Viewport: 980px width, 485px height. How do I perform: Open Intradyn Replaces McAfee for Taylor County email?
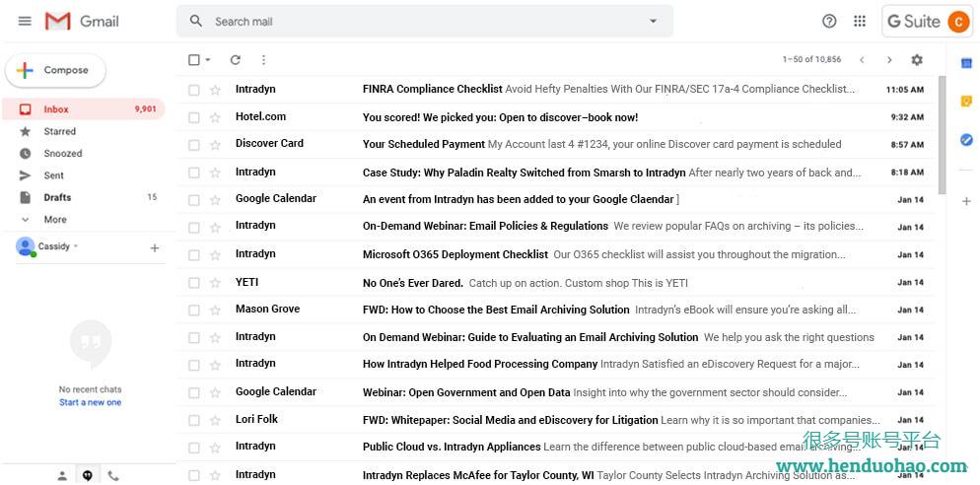(478, 475)
